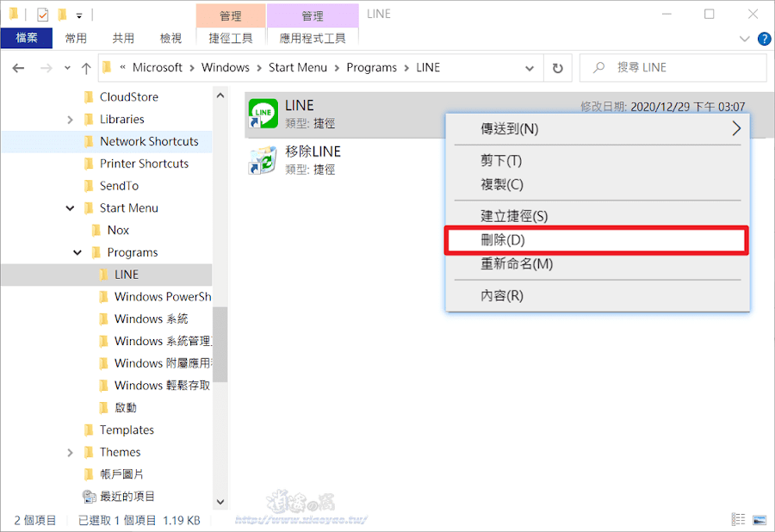Image resolution: width=775 pixels, height=532 pixels.
Task: Click the LINE shortcut icon
Action: pyautogui.click(x=263, y=114)
